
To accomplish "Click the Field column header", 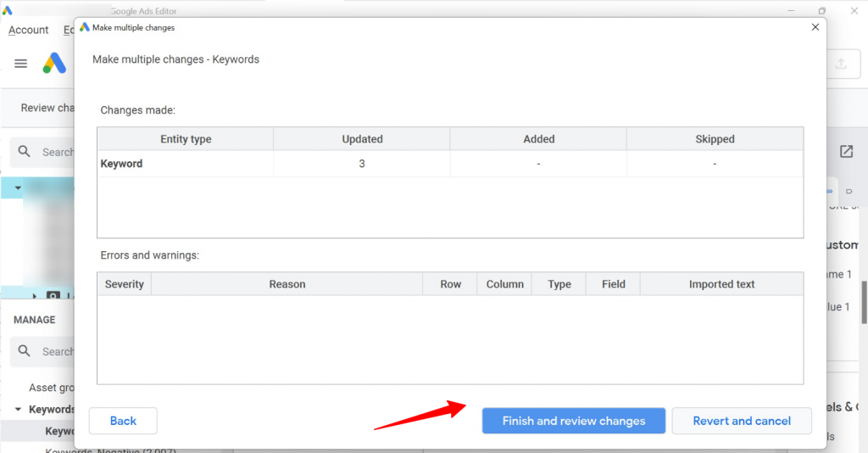I will point(614,284).
